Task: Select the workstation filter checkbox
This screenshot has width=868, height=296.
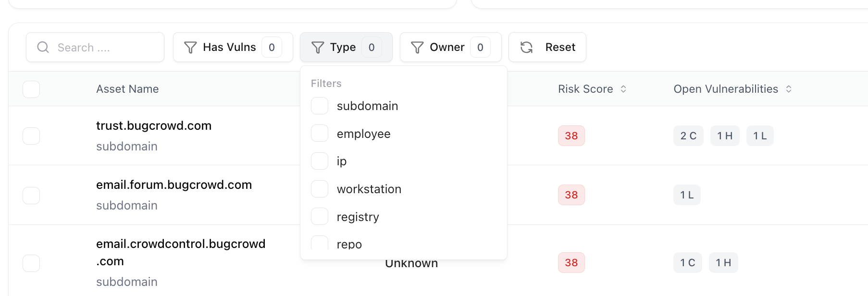Action: click(x=320, y=189)
